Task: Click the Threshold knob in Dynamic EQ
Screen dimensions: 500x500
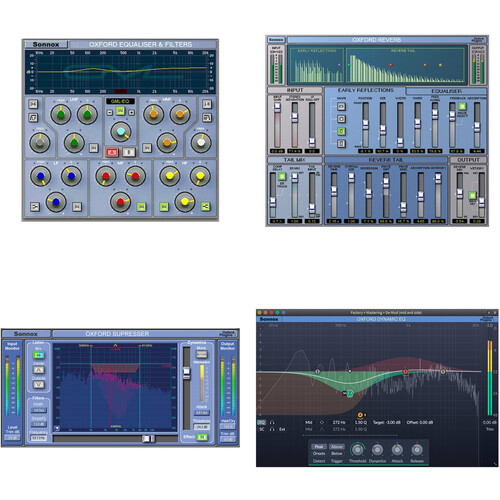Action: [357, 450]
